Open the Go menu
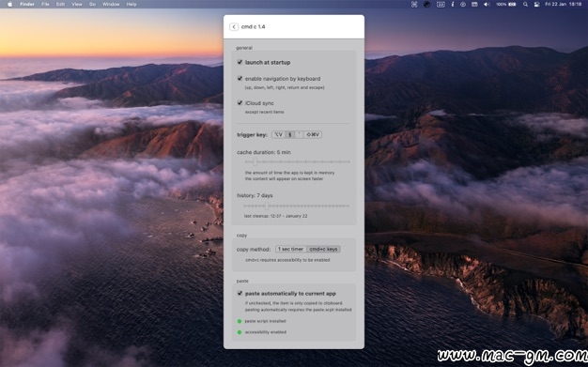588x367 pixels. tap(92, 4)
